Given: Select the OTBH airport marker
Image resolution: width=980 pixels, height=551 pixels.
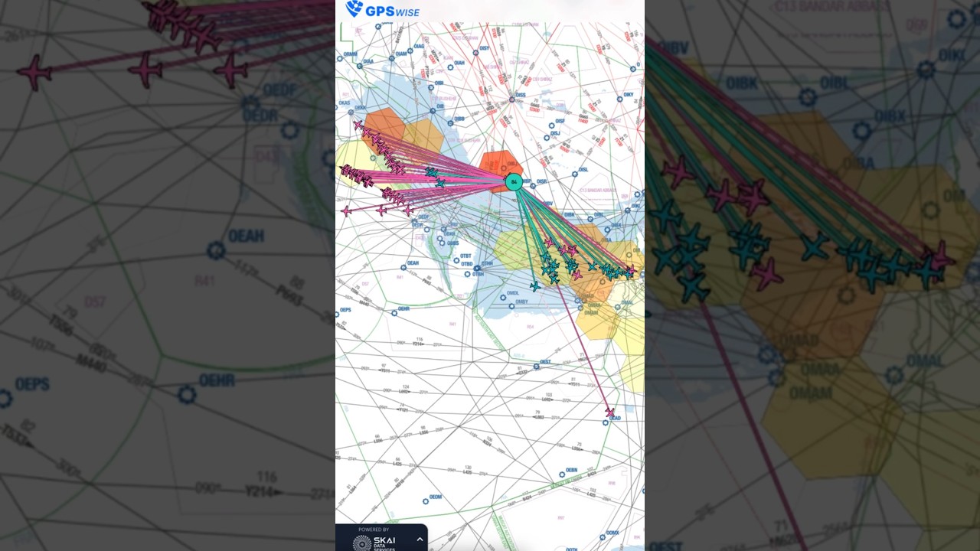Looking at the screenshot, I should (x=467, y=274).
